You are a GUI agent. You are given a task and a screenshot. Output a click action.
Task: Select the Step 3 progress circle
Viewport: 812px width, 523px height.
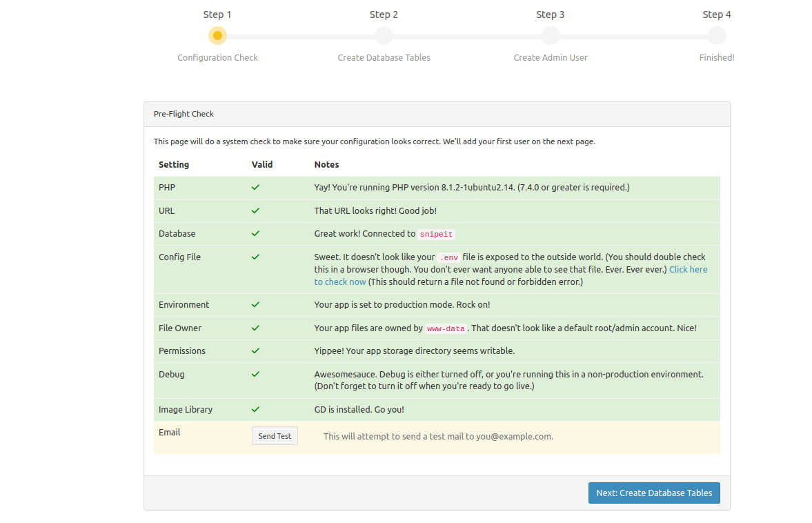click(551, 35)
